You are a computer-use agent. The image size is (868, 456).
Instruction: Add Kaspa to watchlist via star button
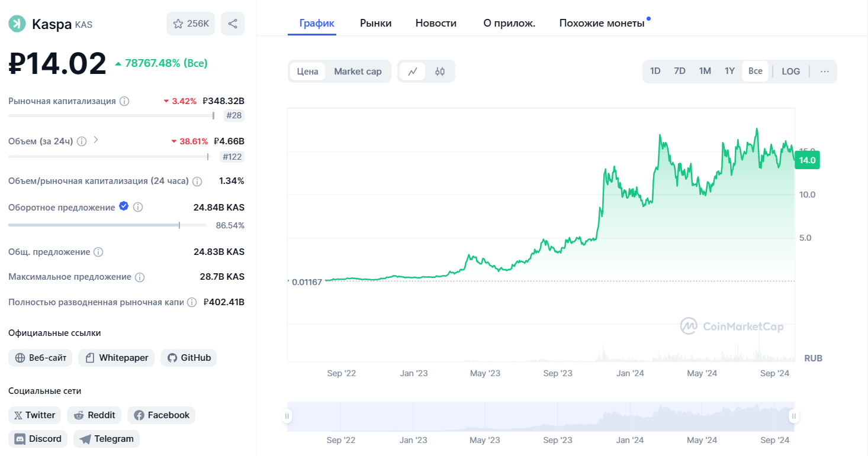coord(191,24)
